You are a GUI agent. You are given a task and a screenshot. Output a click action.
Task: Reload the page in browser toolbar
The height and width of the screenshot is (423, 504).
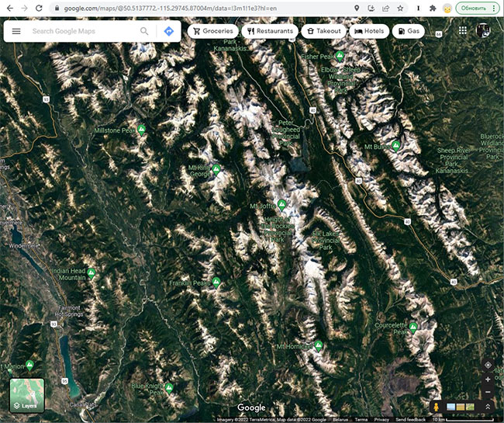39,9
